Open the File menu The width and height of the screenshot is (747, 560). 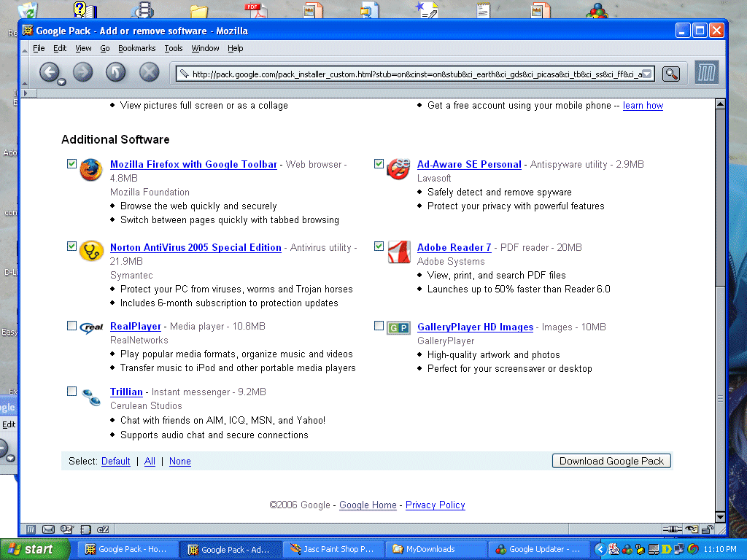[x=39, y=48]
